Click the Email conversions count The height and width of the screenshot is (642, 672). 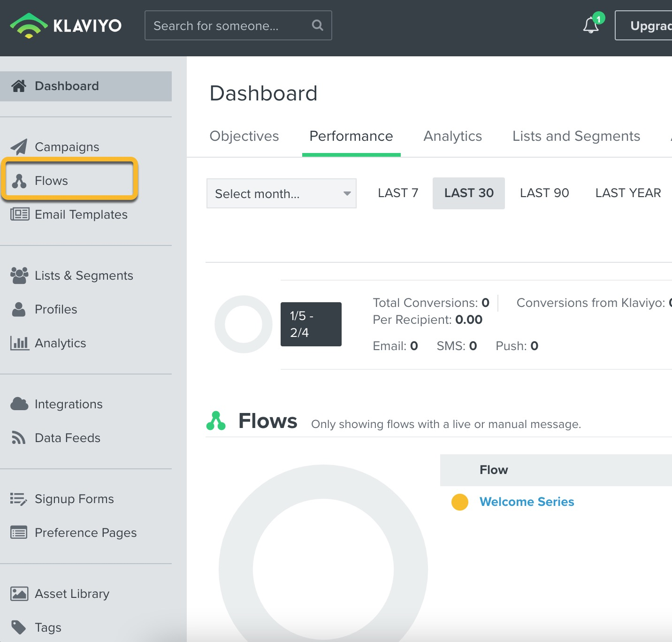(x=414, y=346)
